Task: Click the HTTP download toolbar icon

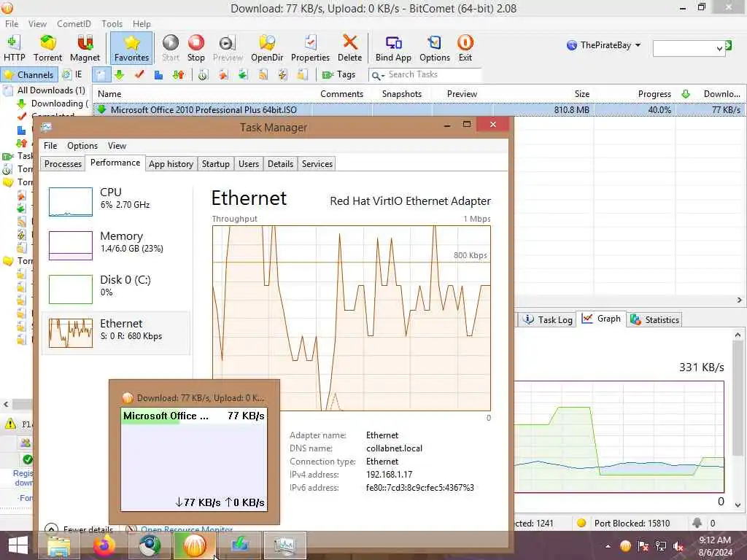Action: pos(15,48)
